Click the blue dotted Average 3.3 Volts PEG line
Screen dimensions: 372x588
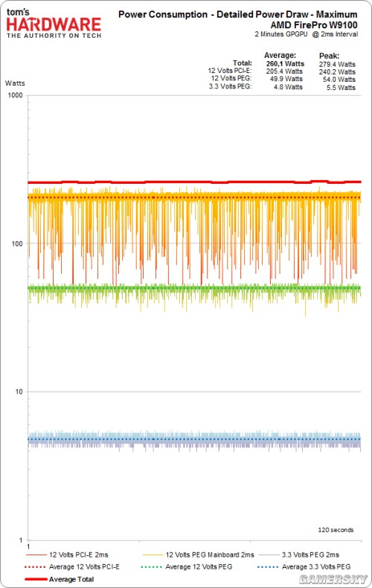194,439
